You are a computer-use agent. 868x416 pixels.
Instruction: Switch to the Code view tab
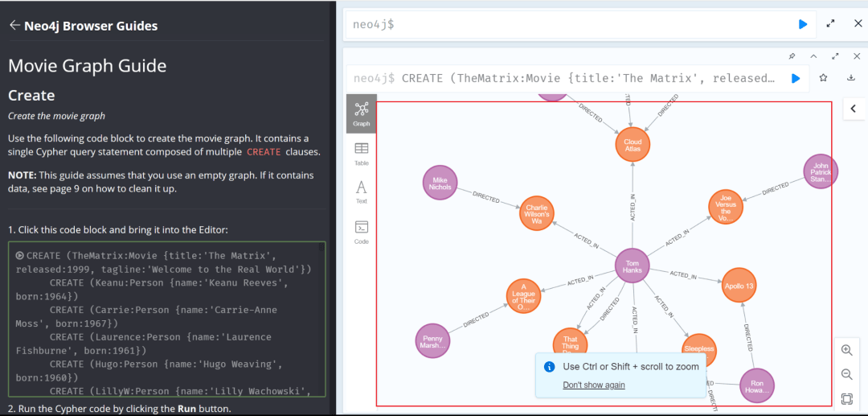click(362, 233)
